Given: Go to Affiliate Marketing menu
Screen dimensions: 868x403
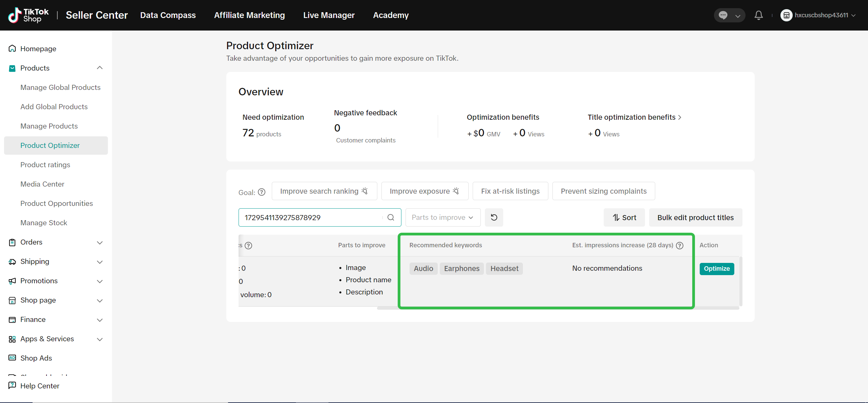Looking at the screenshot, I should [249, 15].
